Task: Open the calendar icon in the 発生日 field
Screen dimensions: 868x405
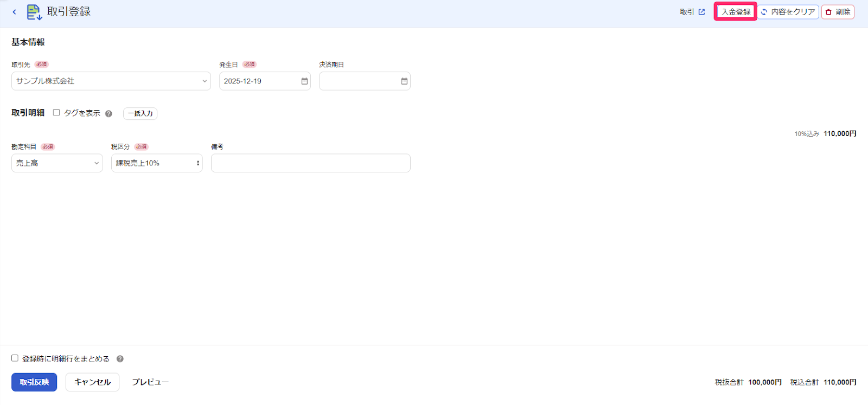Action: 304,81
